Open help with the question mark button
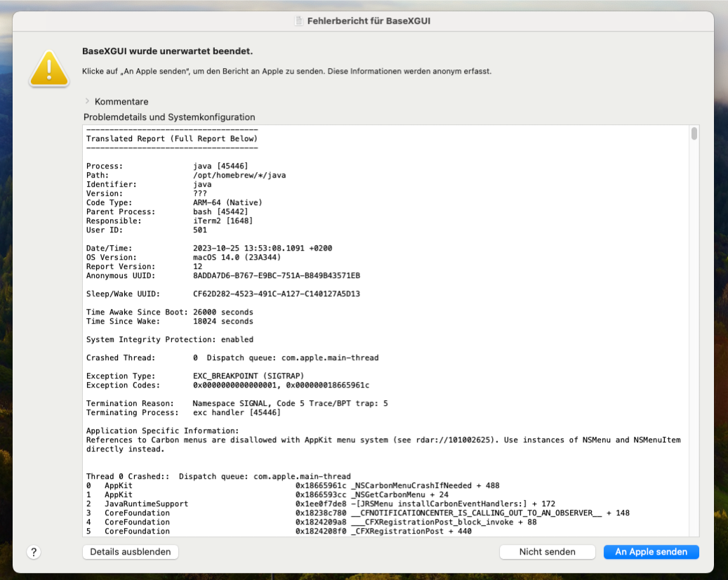The width and height of the screenshot is (728, 580). tap(34, 552)
